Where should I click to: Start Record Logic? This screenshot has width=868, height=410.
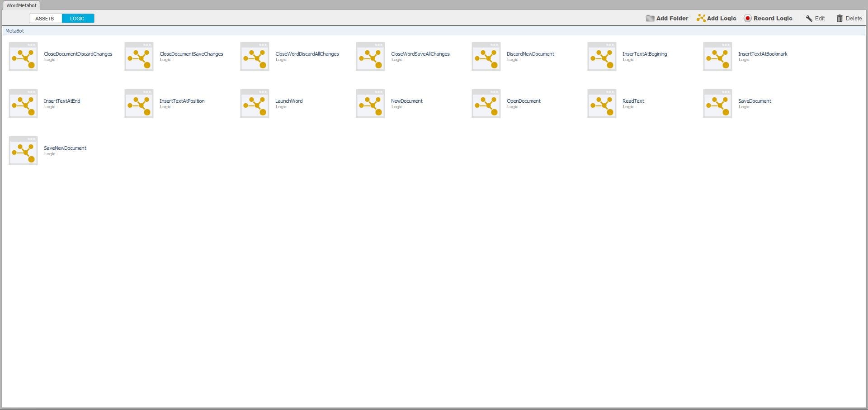[x=768, y=19]
